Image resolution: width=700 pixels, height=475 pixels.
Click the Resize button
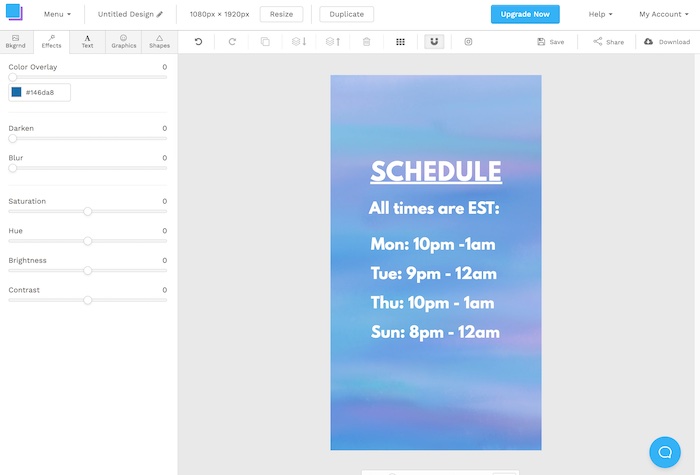(281, 14)
